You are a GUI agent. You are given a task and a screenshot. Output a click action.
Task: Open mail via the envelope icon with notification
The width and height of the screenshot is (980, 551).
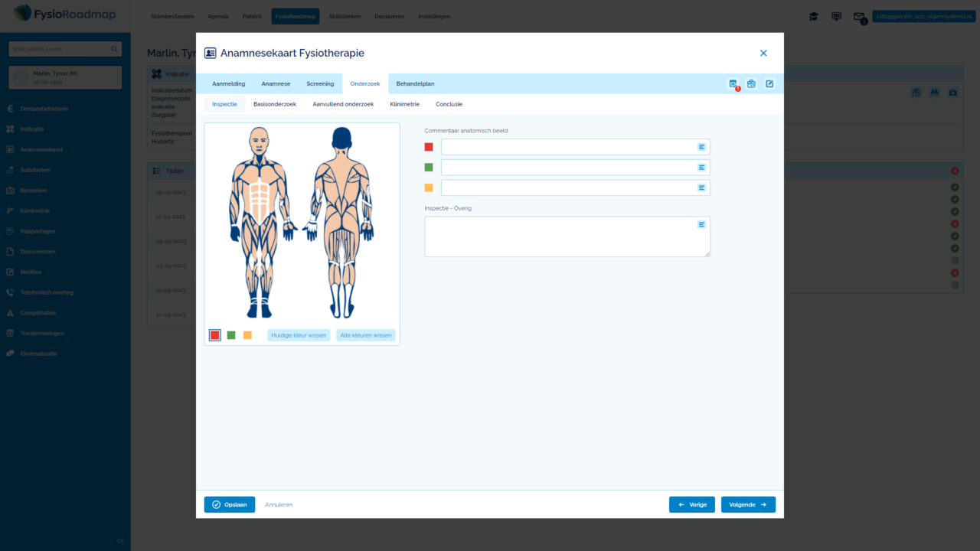[x=859, y=15]
